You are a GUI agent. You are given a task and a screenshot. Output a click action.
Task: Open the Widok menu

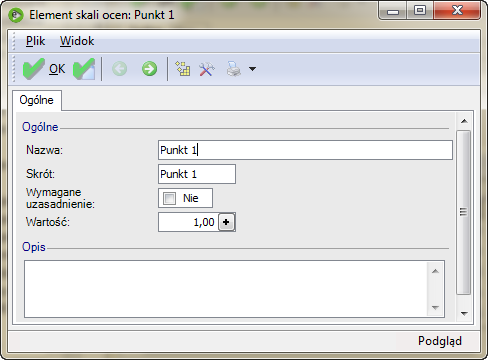[x=77, y=41]
